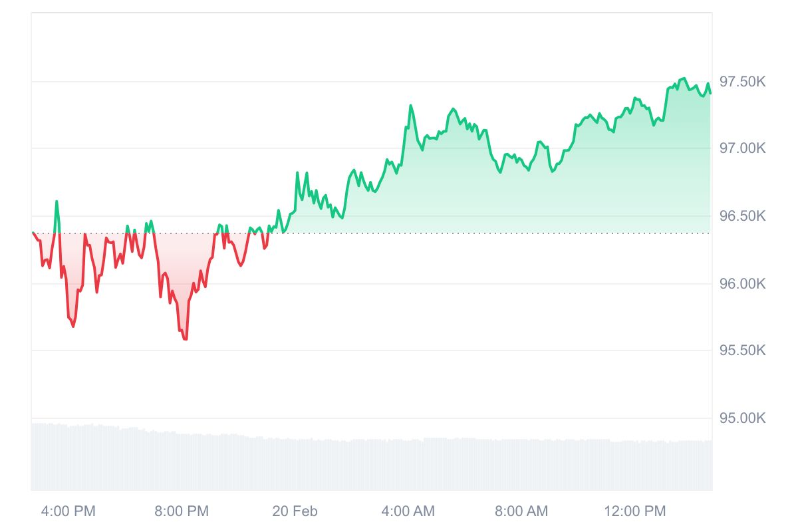Click the last point of the price line
This screenshot has height=532, width=798.
tap(710, 93)
